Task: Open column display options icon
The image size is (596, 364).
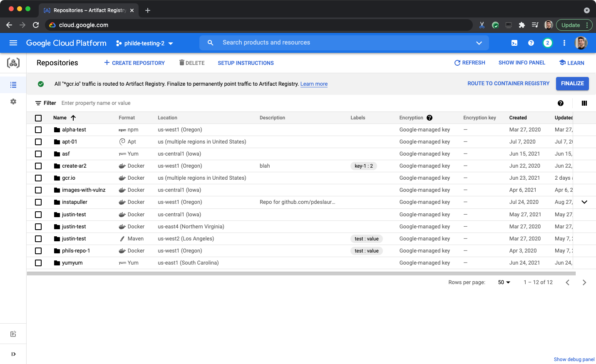Action: tap(584, 103)
